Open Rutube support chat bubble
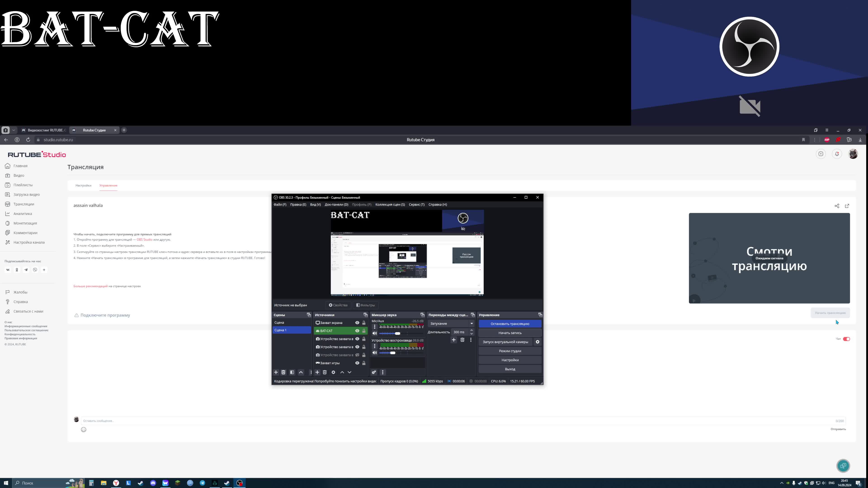This screenshot has width=868, height=488. click(x=843, y=466)
